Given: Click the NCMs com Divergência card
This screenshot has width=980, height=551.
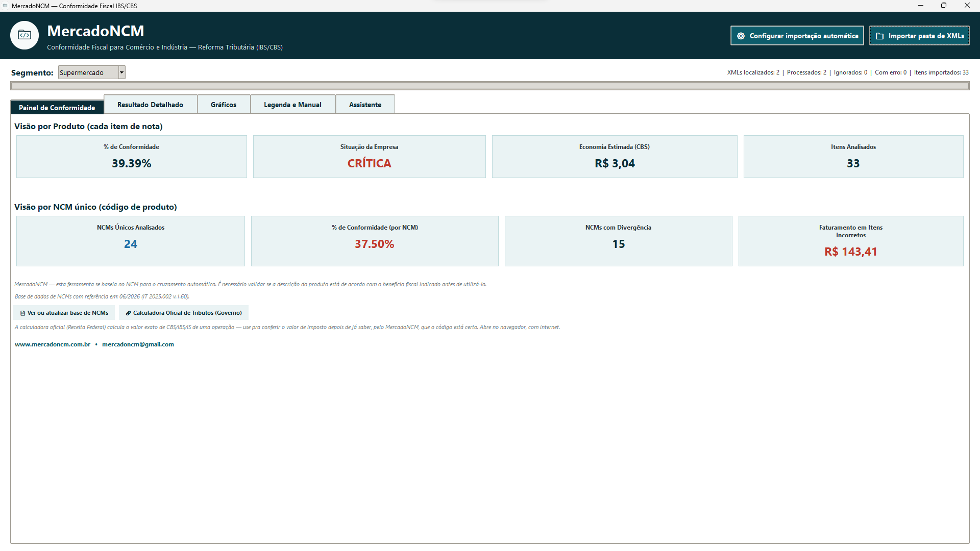Looking at the screenshot, I should click(x=618, y=241).
